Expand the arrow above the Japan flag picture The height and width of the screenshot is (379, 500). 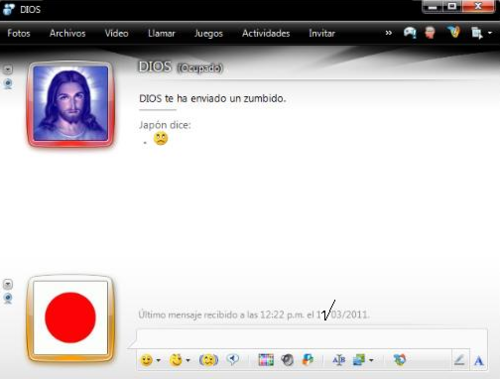click(x=8, y=284)
